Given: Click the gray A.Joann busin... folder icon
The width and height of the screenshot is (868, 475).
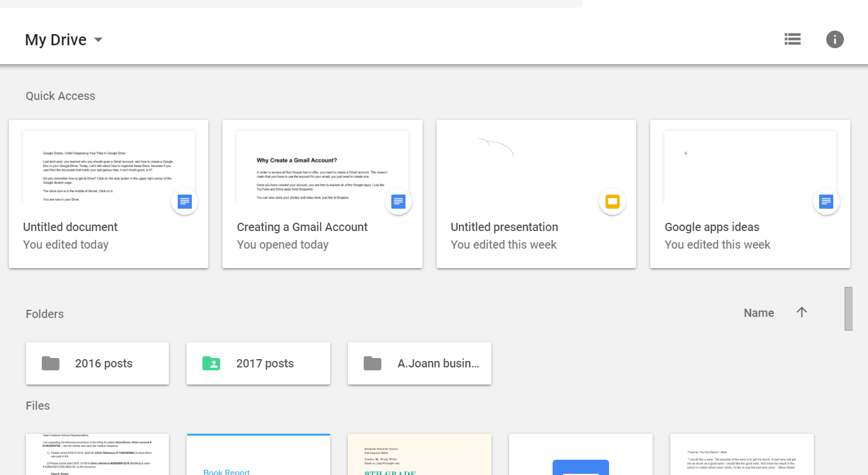Looking at the screenshot, I should coord(373,363).
